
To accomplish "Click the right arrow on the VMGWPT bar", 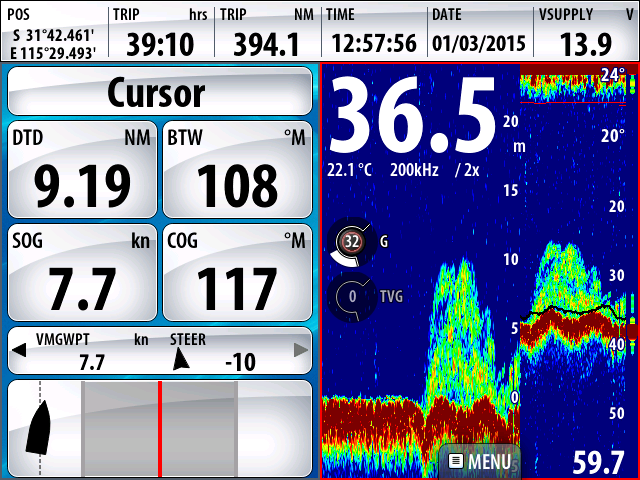I will 300,351.
